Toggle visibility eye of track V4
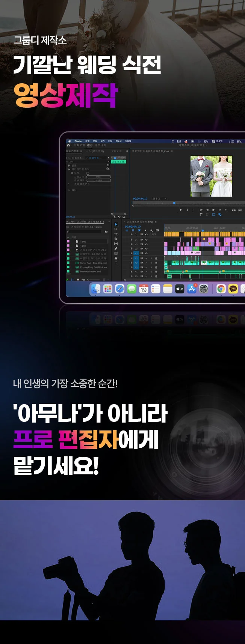Viewport: 245px width, 644px height. (146, 240)
